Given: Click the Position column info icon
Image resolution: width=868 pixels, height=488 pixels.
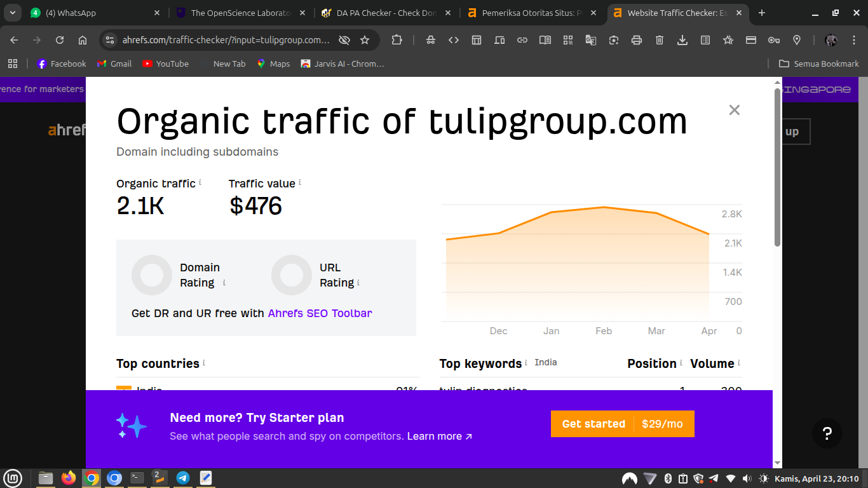Looking at the screenshot, I should point(681,363).
